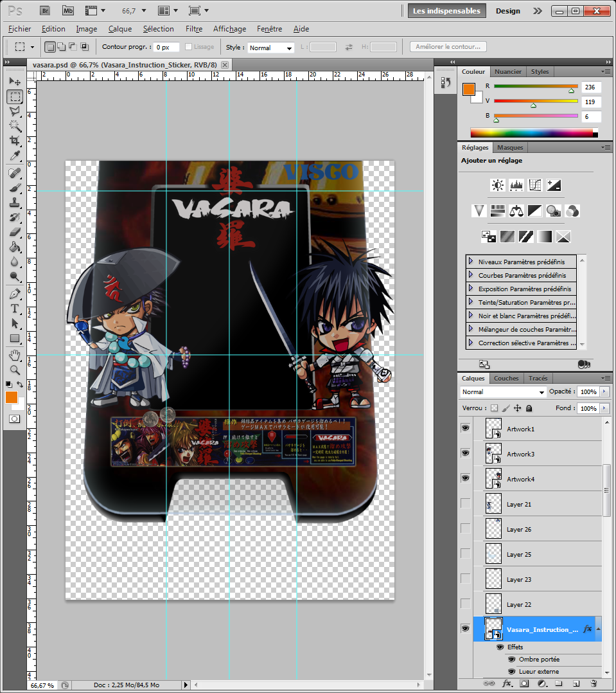Screen dimensions: 616x693
Task: Click the orange foreground color swatch
Action: click(12, 397)
